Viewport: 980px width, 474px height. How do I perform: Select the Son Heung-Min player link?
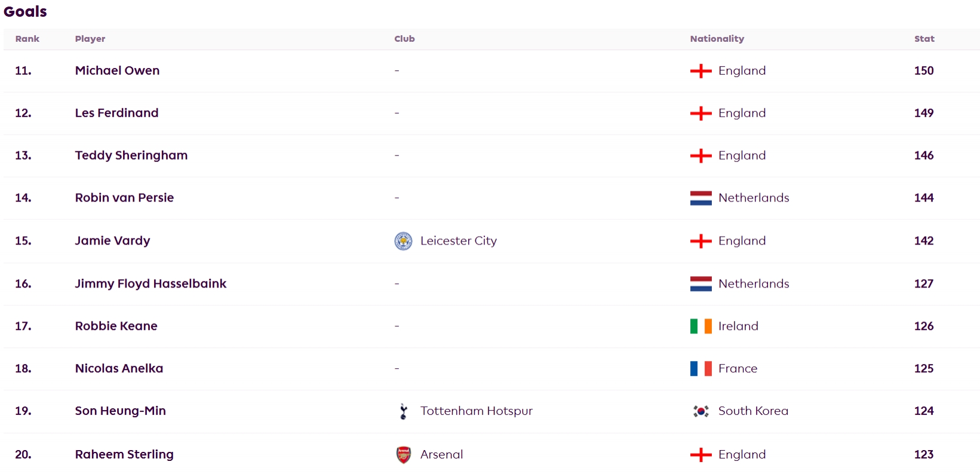click(x=120, y=411)
